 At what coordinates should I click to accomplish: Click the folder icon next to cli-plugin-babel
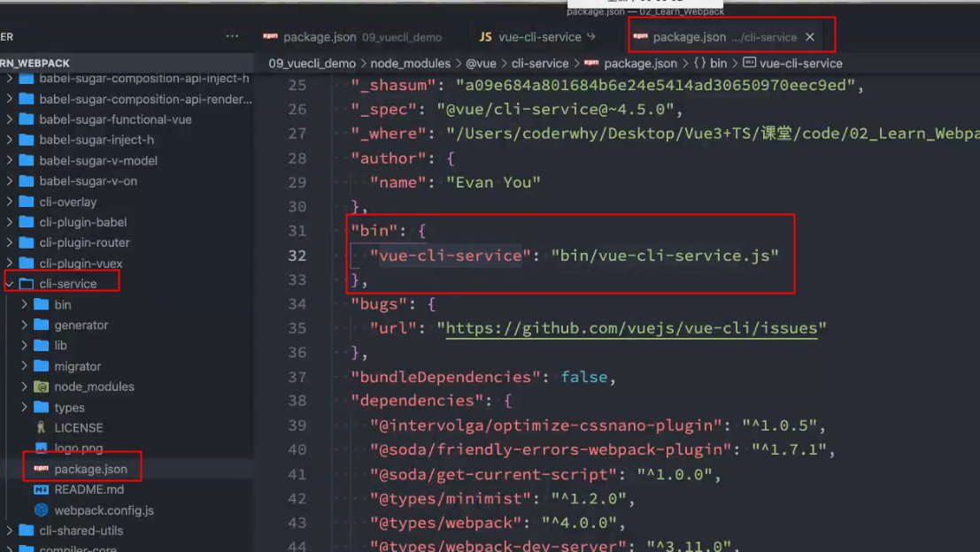click(x=27, y=222)
